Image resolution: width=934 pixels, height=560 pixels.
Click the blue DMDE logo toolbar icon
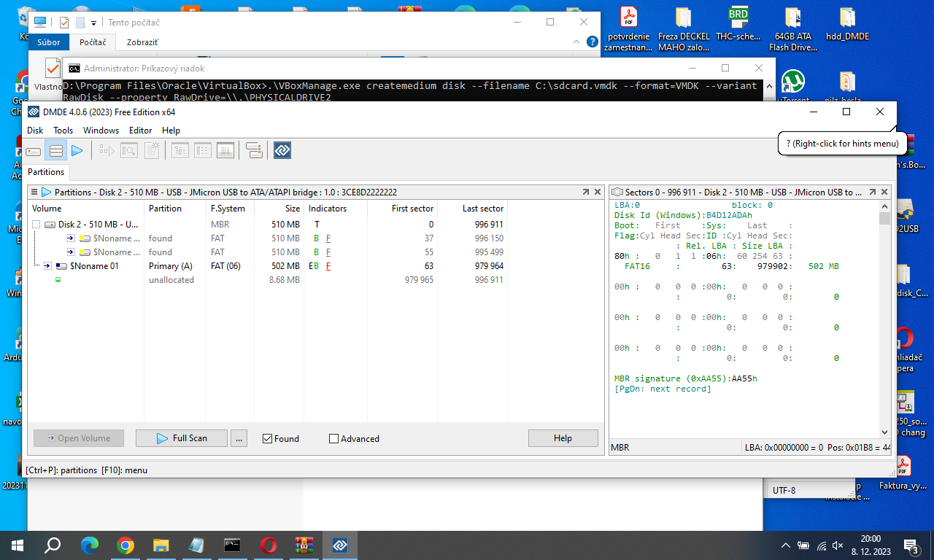tap(282, 151)
